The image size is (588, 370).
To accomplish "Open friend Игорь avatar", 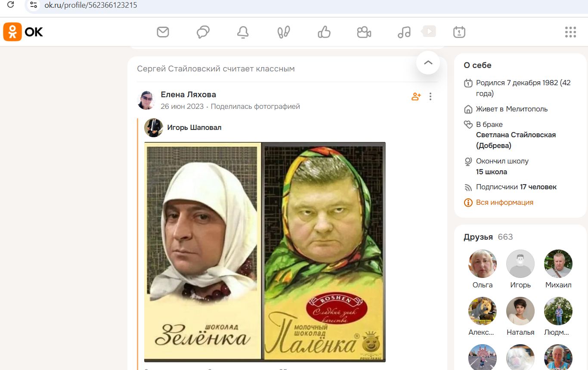I will click(520, 264).
